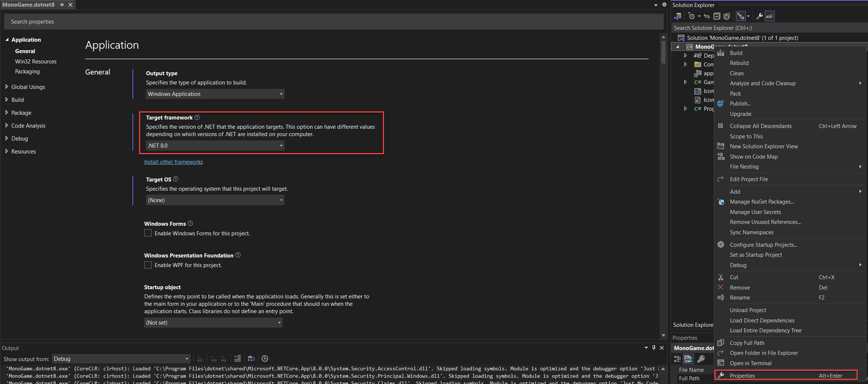Click the Property Pages wrench icon in Properties panel
This screenshot has width=868, height=384.
point(701,359)
